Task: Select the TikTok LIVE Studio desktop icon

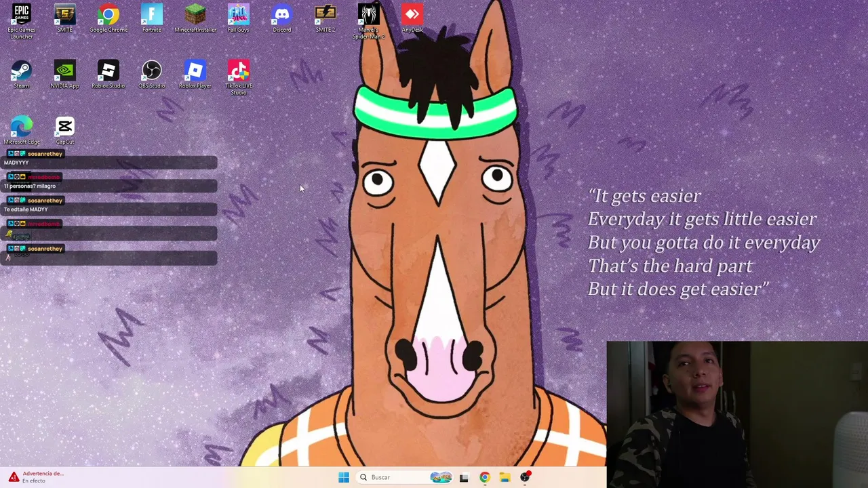Action: tap(239, 78)
